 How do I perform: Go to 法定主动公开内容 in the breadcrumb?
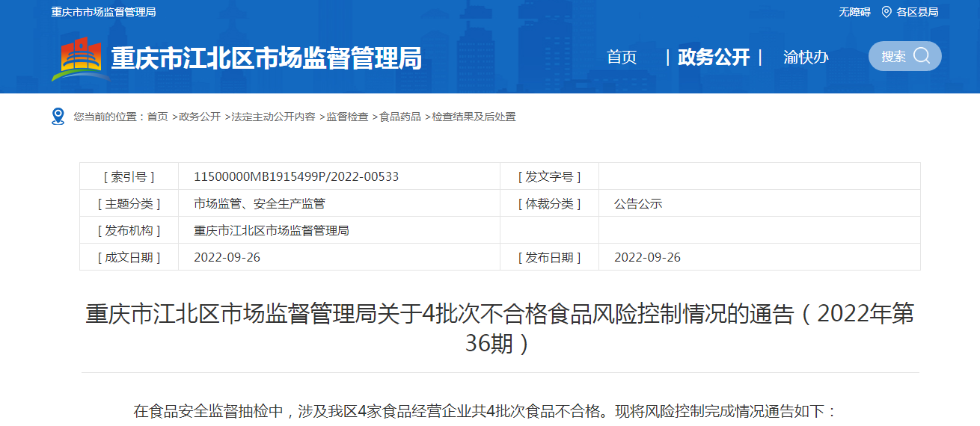pyautogui.click(x=273, y=117)
